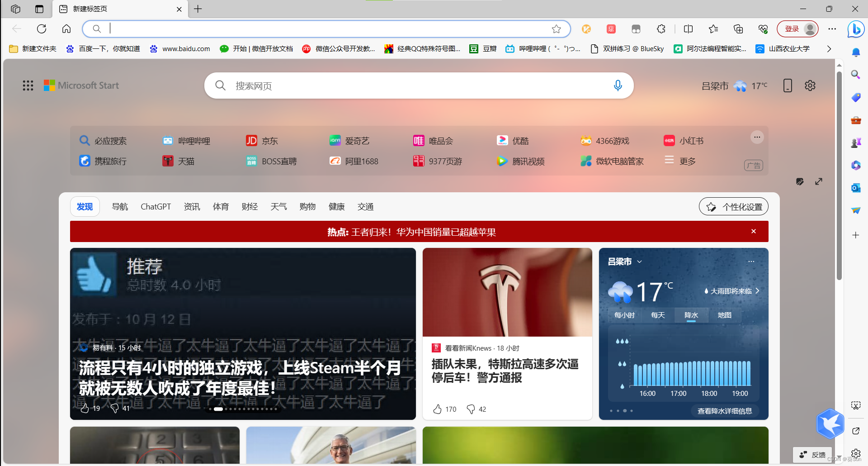
Task: Click the 登录 sign-in button
Action: click(797, 29)
